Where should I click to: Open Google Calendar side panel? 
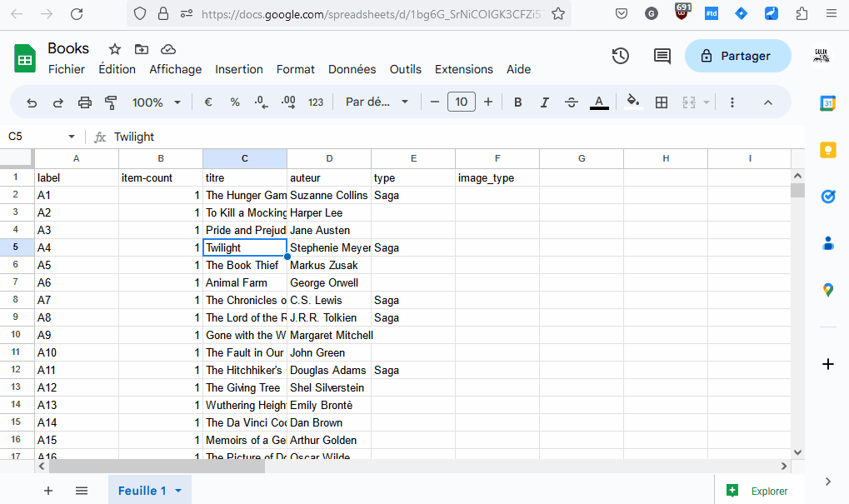(827, 102)
